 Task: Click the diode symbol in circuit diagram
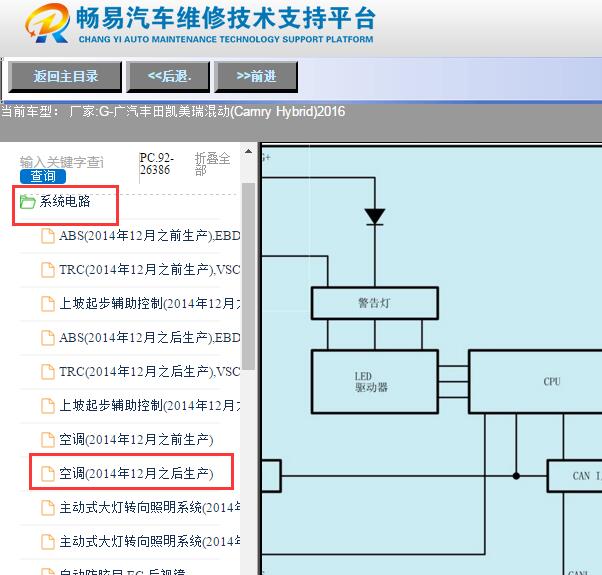[x=375, y=217]
